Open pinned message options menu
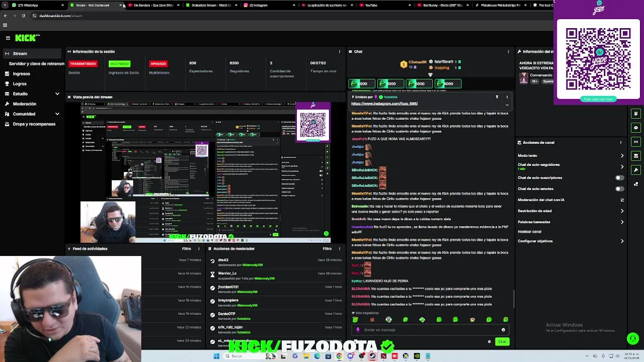 coord(507,97)
